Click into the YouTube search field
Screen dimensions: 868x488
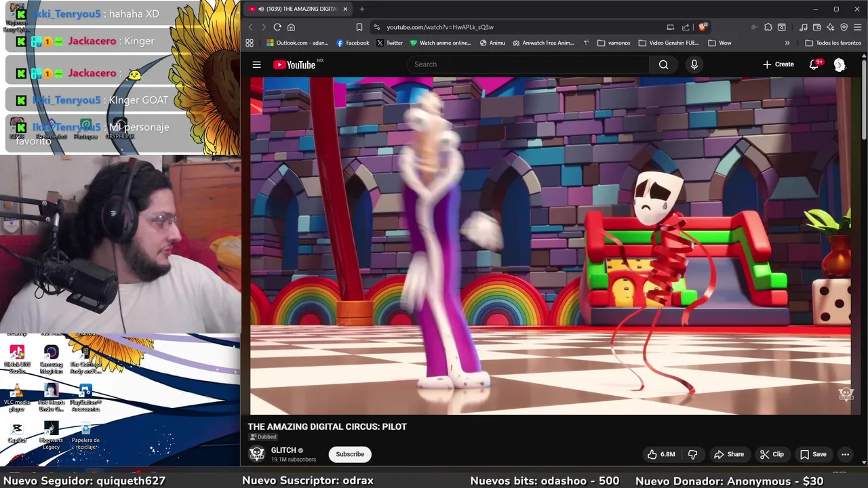[528, 64]
